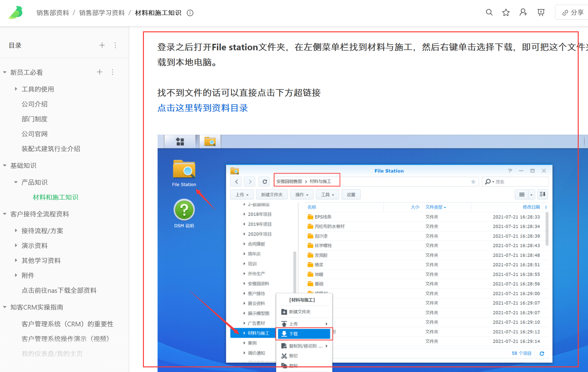Open the more options dots beside 目录

coord(115,45)
